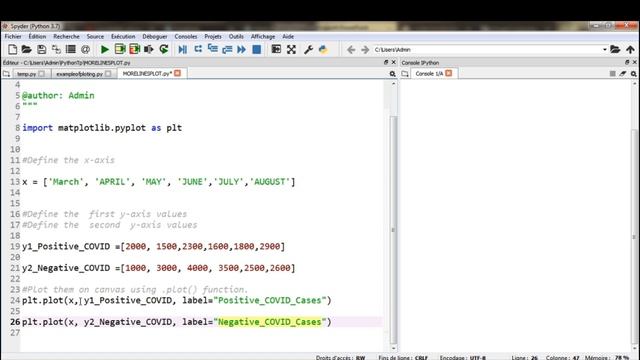Stop debugging with blue square
This screenshot has height=360, width=640.
(x=256, y=49)
